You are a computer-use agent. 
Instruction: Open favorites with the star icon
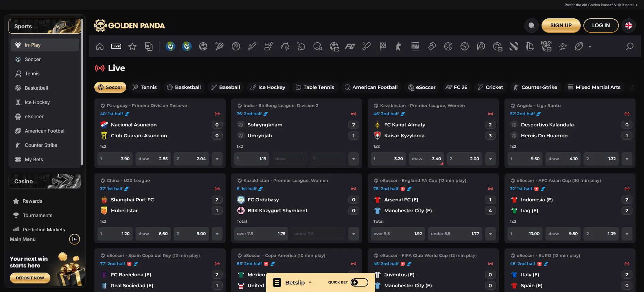coord(132,46)
